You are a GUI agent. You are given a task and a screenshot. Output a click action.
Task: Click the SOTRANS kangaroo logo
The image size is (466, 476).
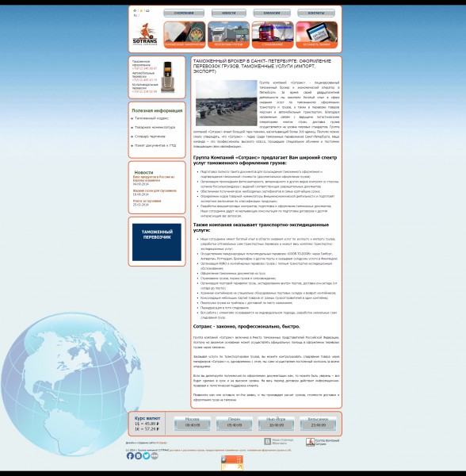[x=144, y=34]
